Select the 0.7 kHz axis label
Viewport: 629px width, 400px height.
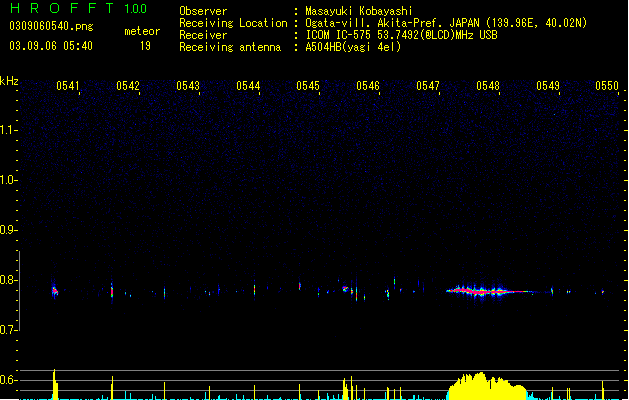click(x=8, y=330)
